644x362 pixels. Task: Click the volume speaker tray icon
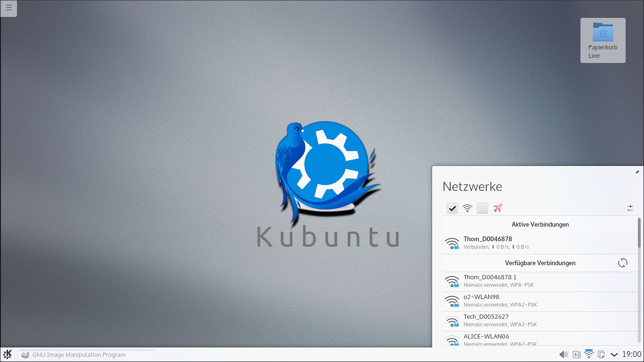pyautogui.click(x=563, y=354)
